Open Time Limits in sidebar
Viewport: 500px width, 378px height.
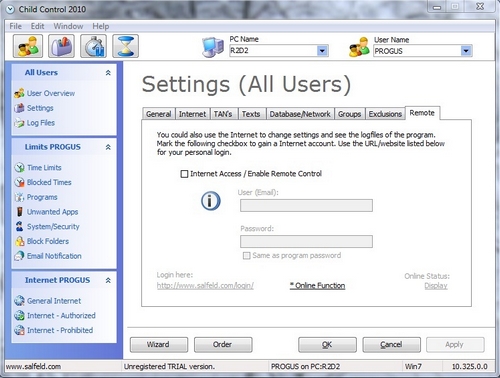[44, 167]
